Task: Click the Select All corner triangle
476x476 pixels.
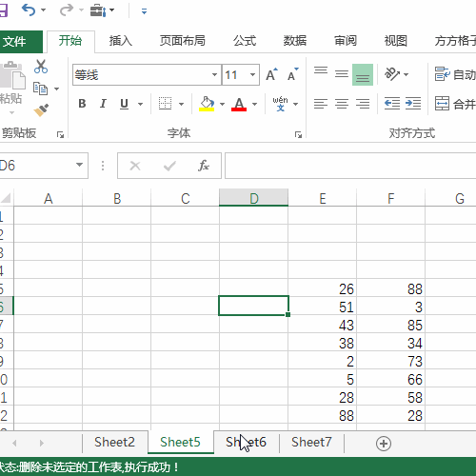Action: [x=6, y=198]
